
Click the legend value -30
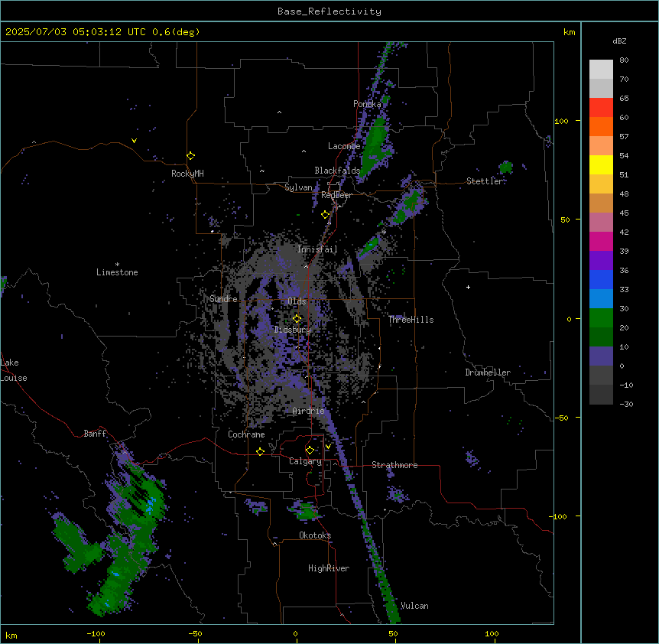(x=626, y=404)
